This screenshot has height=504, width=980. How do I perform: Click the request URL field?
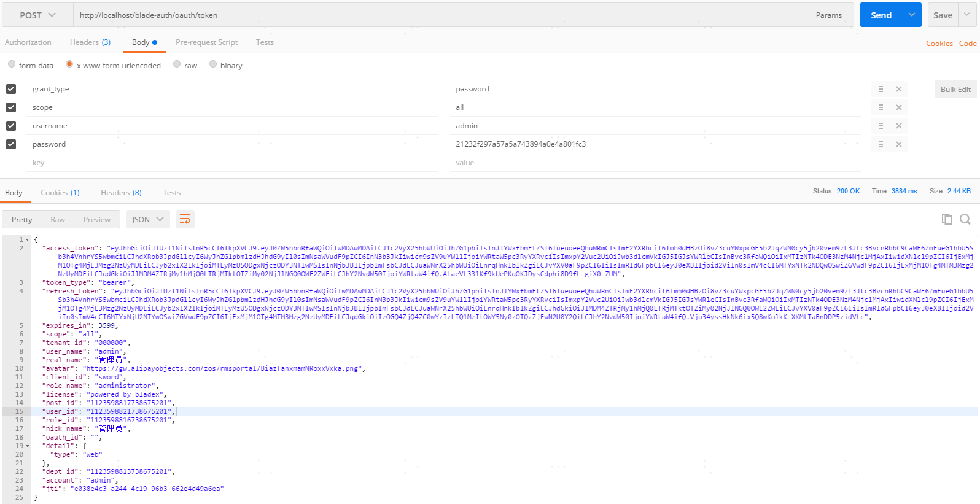click(x=438, y=15)
